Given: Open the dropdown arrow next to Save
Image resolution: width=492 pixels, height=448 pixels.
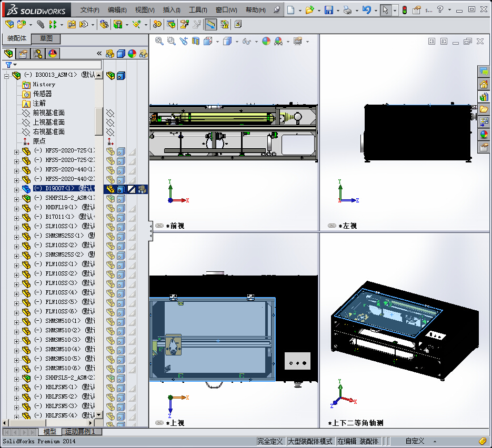Looking at the screenshot, I should pos(338,11).
